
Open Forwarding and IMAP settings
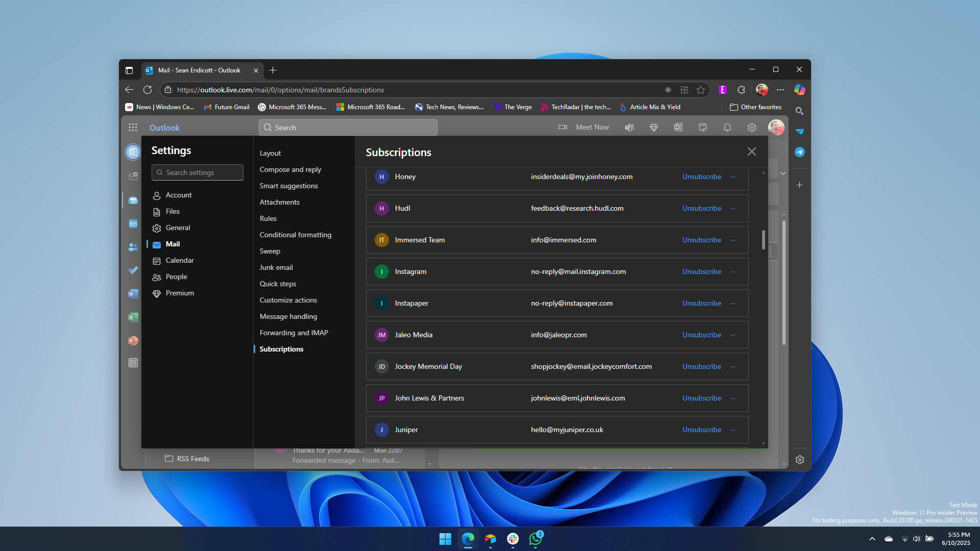[294, 333]
